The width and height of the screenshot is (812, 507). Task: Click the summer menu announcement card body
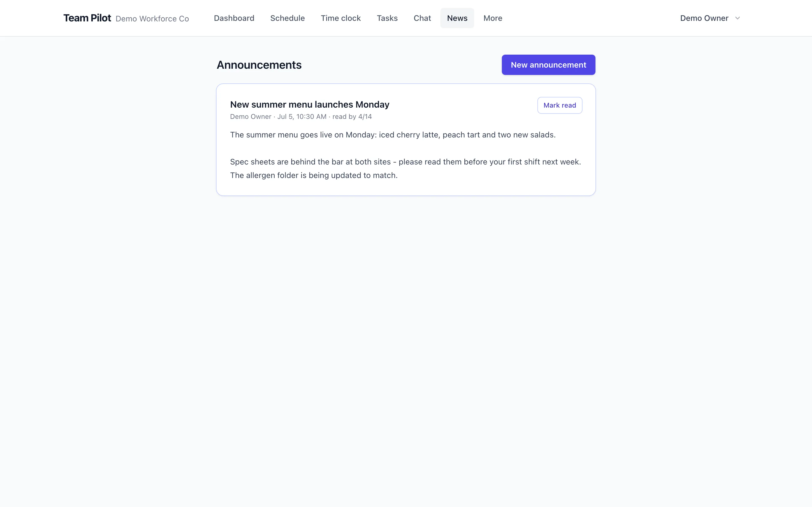click(406, 140)
